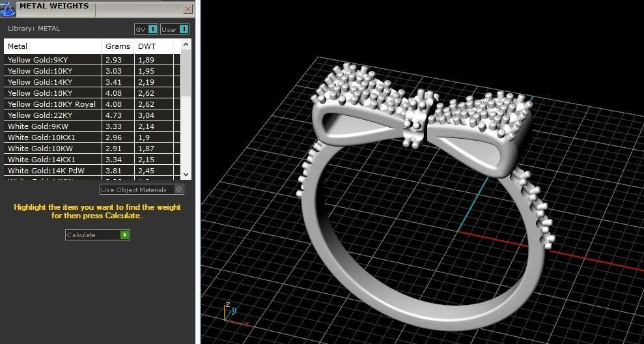The width and height of the screenshot is (644, 344).
Task: Click the 2.93 grams value
Action: 113,60
